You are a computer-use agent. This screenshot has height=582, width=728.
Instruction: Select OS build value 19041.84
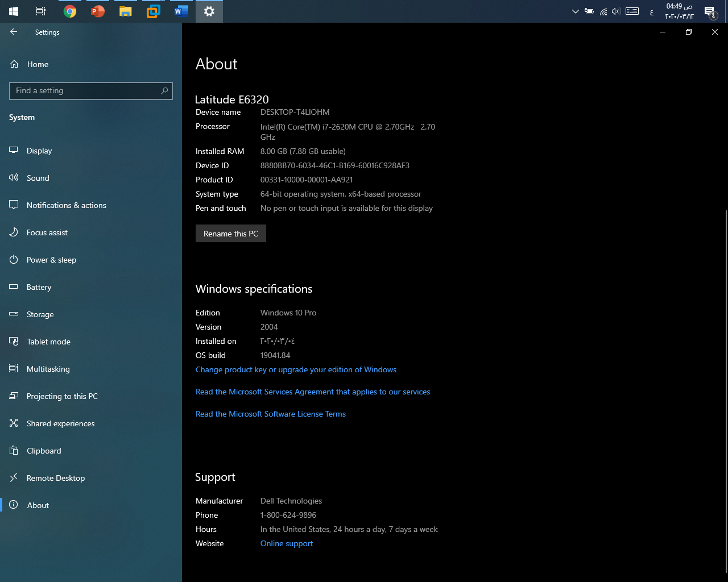275,355
